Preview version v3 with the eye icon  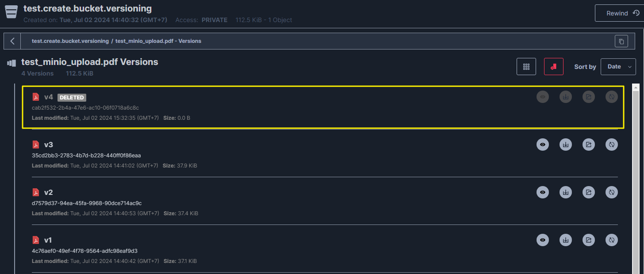(x=543, y=145)
